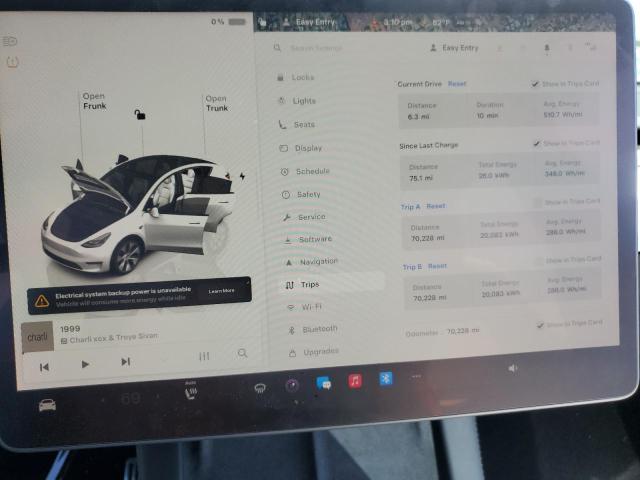Skip to next track
The height and width of the screenshot is (480, 640).
pyautogui.click(x=126, y=362)
